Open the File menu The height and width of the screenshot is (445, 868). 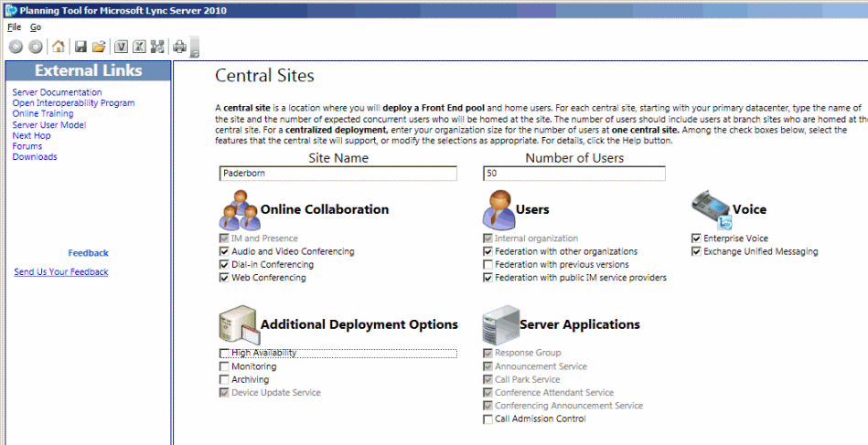click(14, 27)
